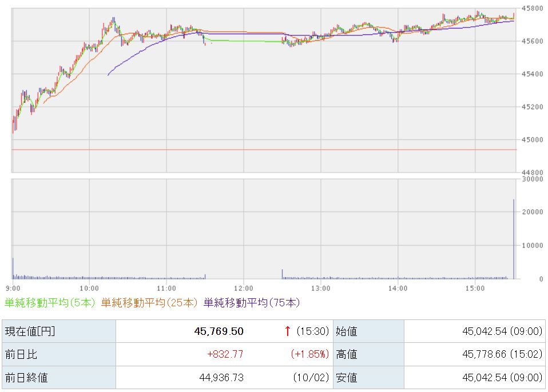Viewport: 548px width, 392px height.
Task: Click the (+1.85%) percentage change
Action: pyautogui.click(x=309, y=354)
